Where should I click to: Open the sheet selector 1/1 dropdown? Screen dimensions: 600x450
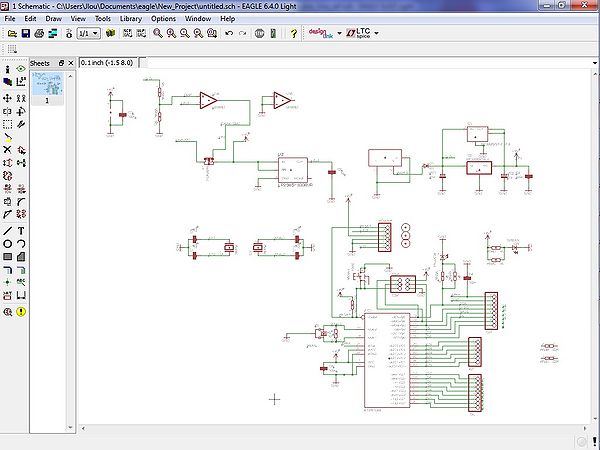(x=88, y=33)
